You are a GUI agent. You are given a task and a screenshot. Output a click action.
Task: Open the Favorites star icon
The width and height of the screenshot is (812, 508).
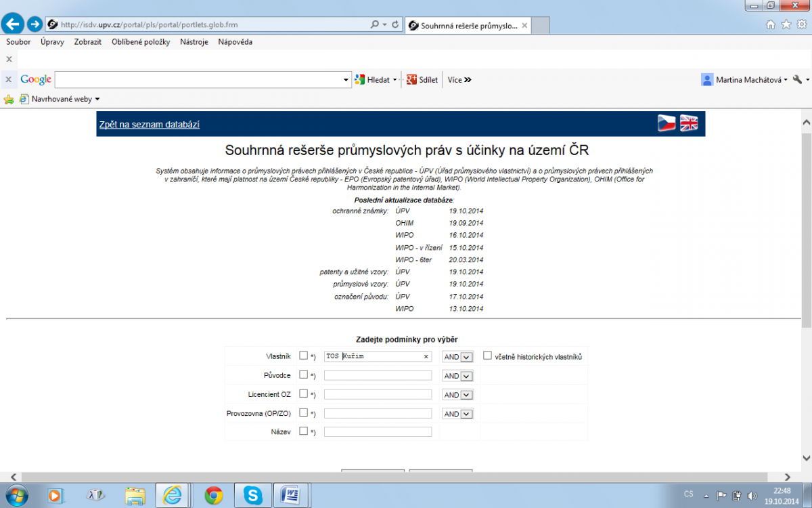[786, 24]
